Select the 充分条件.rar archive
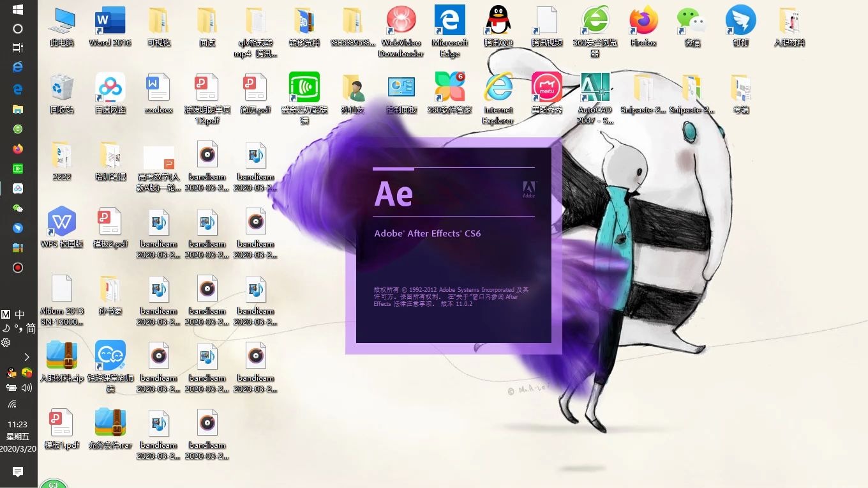The height and width of the screenshot is (488, 868). click(110, 429)
